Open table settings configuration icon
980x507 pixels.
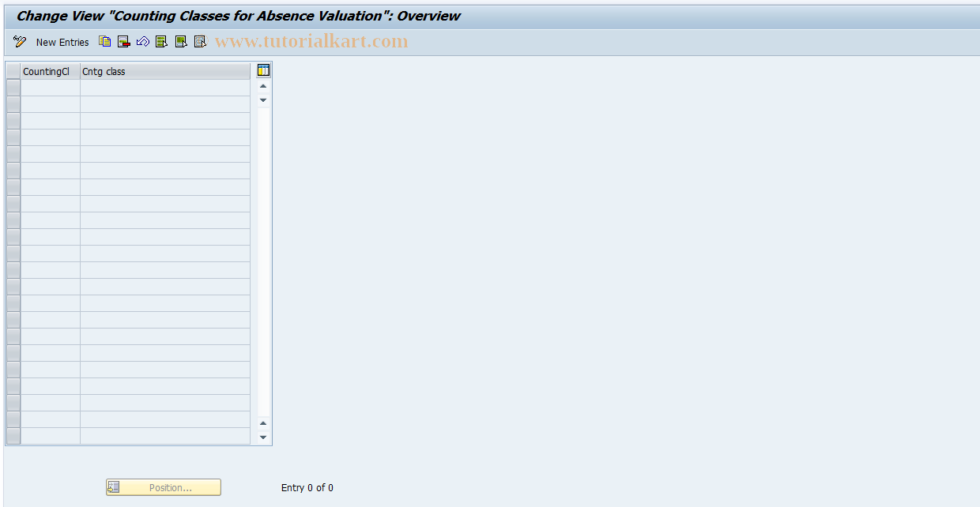263,70
